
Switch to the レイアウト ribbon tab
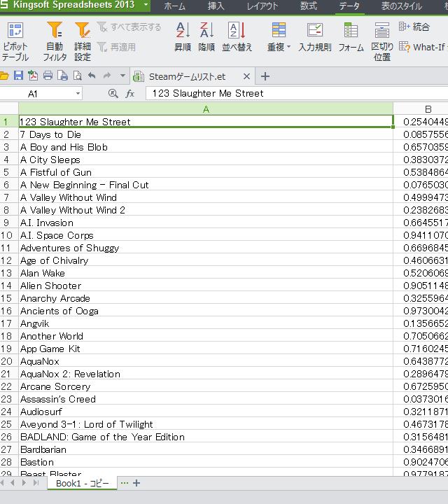tap(262, 6)
